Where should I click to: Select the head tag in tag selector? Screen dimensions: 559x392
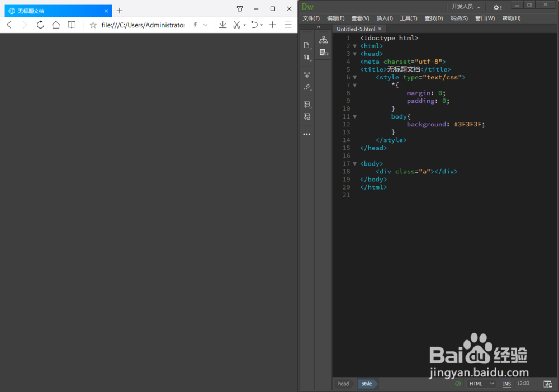coord(343,384)
